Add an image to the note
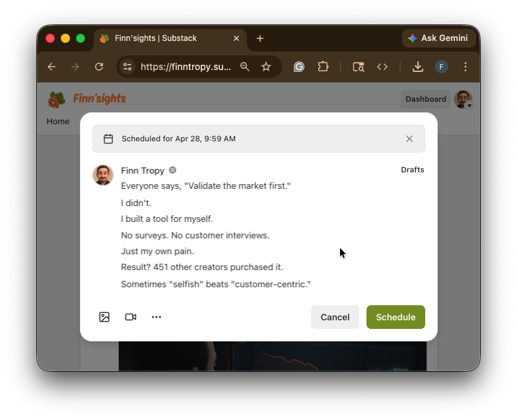This screenshot has width=517, height=420. click(x=104, y=317)
